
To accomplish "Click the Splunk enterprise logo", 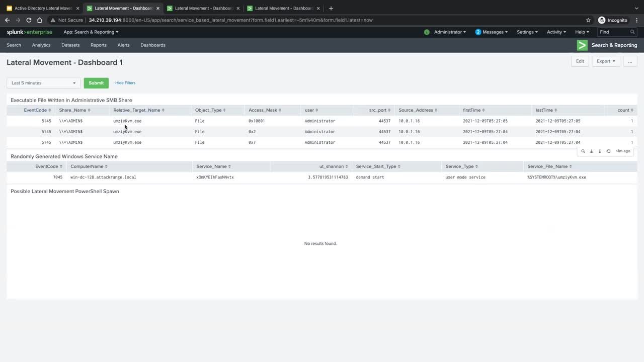I will coord(29,32).
